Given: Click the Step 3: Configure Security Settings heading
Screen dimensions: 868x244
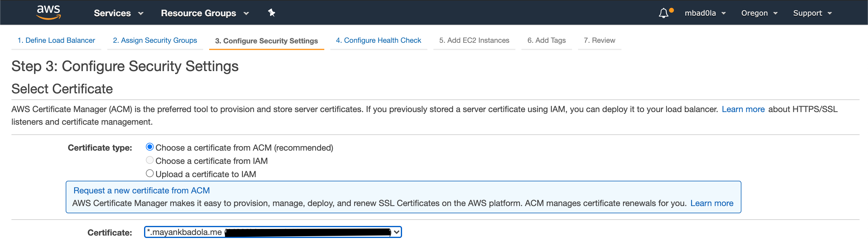Looking at the screenshot, I should tap(125, 66).
